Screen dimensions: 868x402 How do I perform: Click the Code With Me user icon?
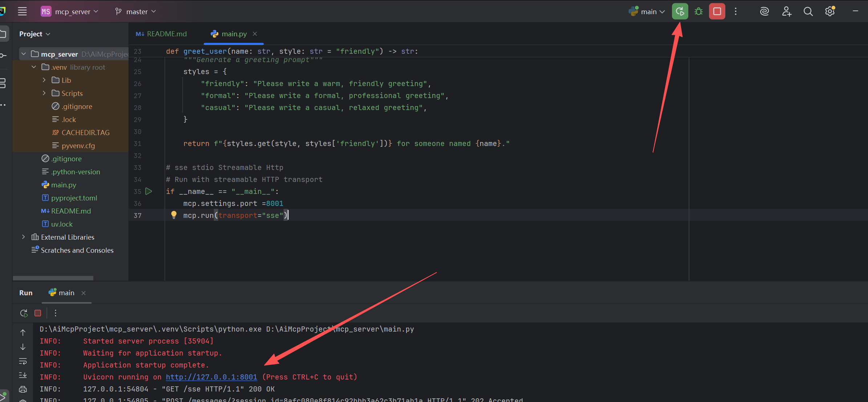(x=786, y=11)
